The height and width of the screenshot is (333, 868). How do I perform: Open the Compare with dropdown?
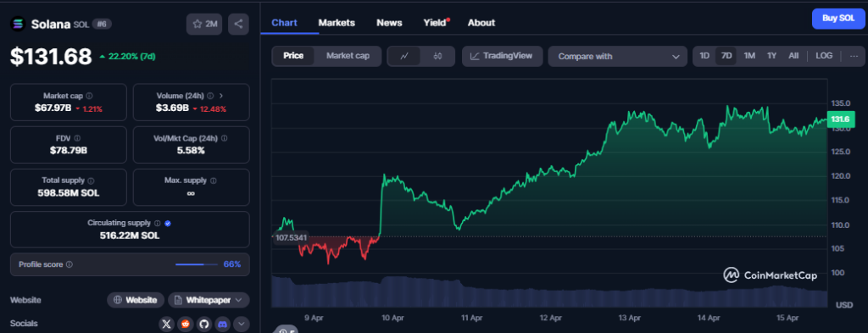[617, 57]
